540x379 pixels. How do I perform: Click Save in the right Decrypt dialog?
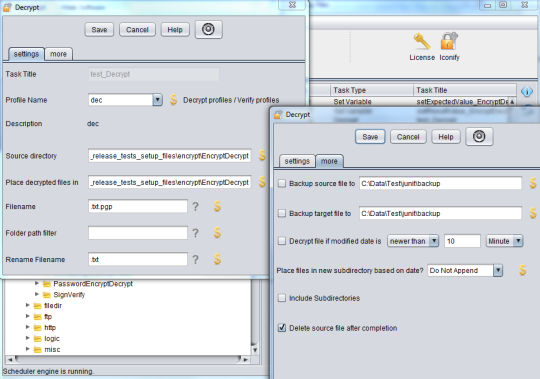[x=370, y=137]
